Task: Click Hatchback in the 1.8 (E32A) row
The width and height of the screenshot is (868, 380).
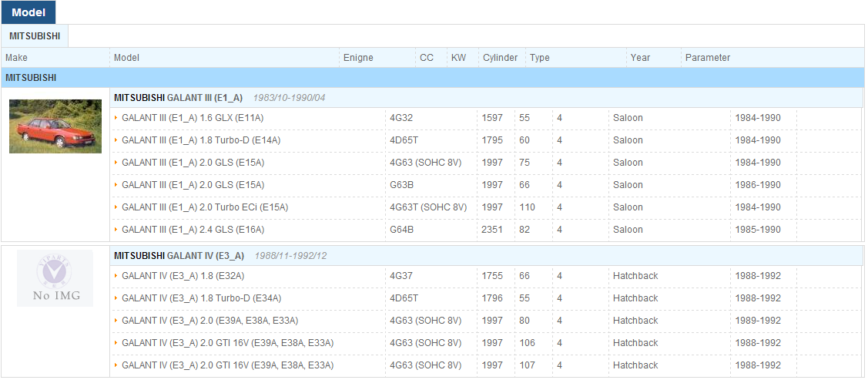Action: click(x=635, y=276)
